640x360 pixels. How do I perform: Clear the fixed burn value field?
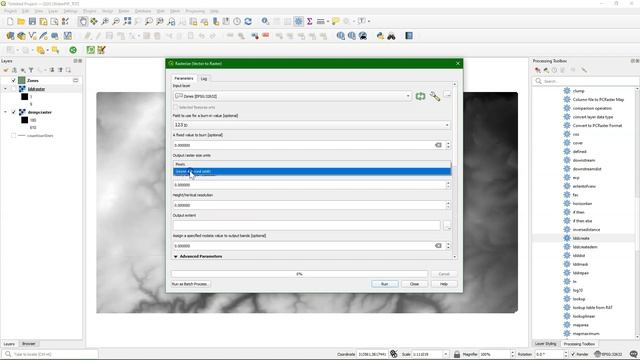coord(438,145)
